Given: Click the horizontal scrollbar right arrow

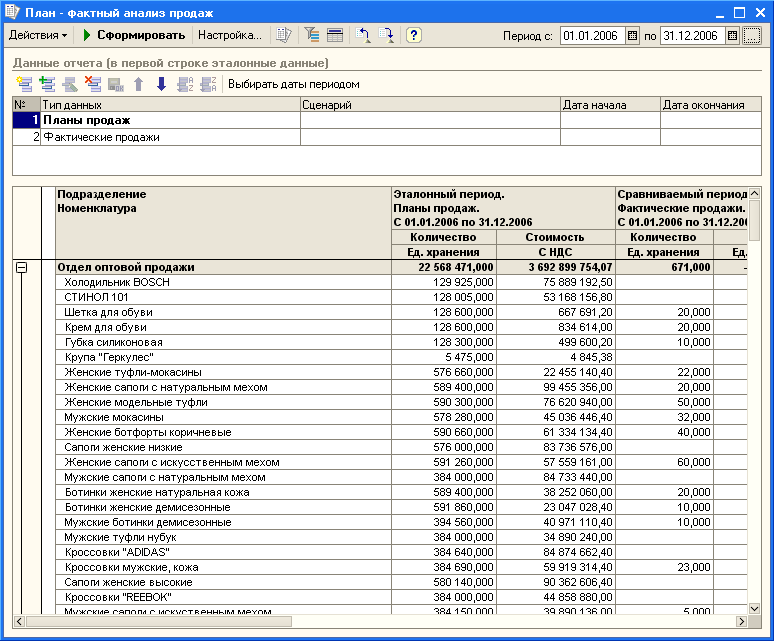Looking at the screenshot, I should [741, 621].
